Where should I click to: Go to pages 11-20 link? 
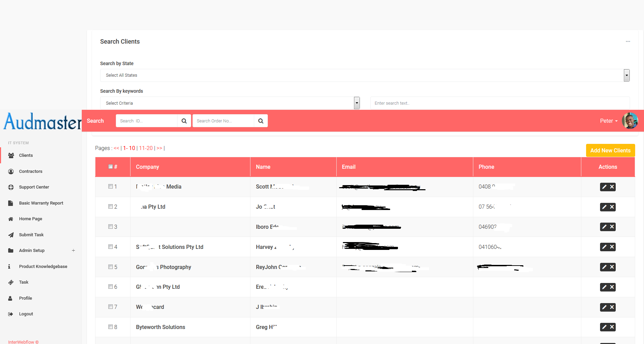[x=146, y=148]
